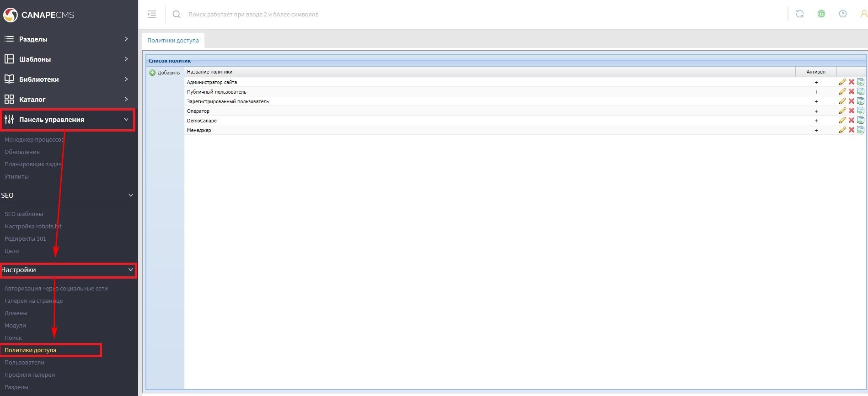
Task: Click the Добавить button
Action: click(165, 73)
